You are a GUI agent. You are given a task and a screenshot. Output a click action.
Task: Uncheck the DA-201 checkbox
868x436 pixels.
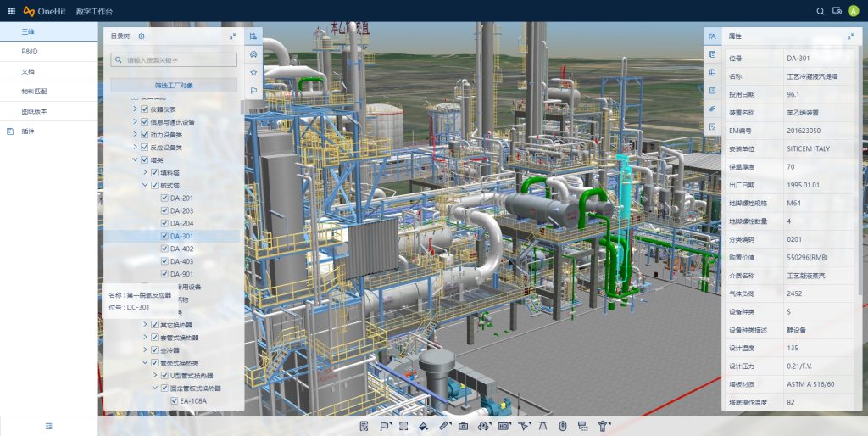pyautogui.click(x=164, y=198)
